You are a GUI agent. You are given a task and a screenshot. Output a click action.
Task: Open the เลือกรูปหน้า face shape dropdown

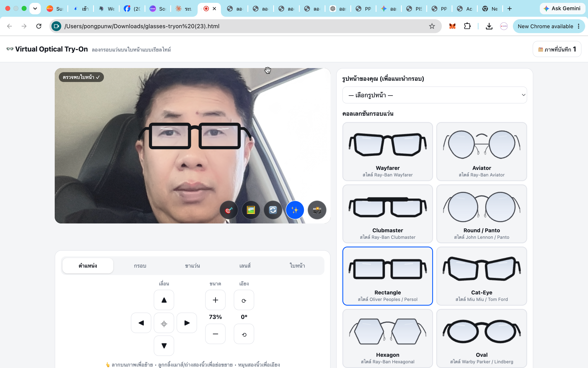point(435,95)
